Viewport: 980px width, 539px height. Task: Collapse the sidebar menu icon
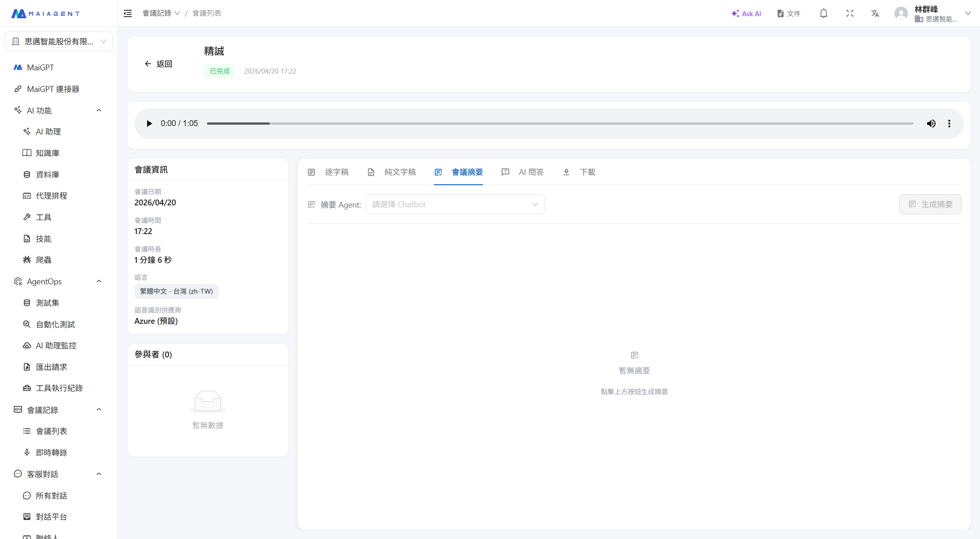pos(128,13)
